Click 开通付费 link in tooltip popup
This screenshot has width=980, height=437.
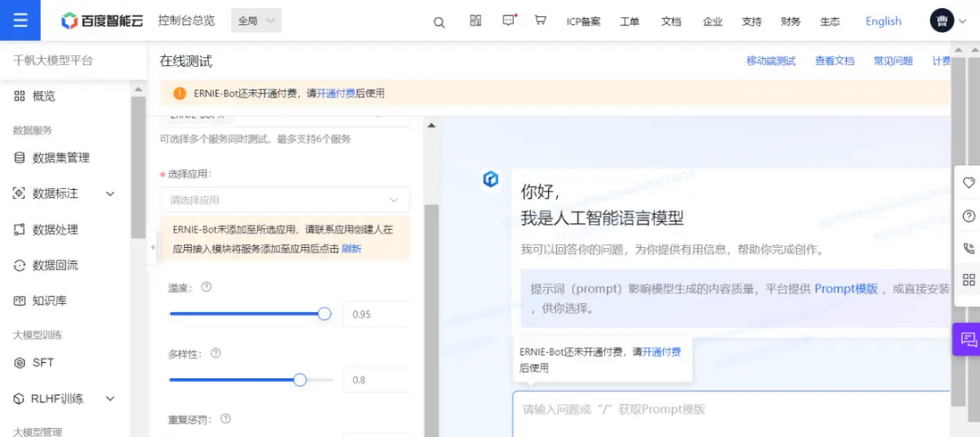coord(662,351)
